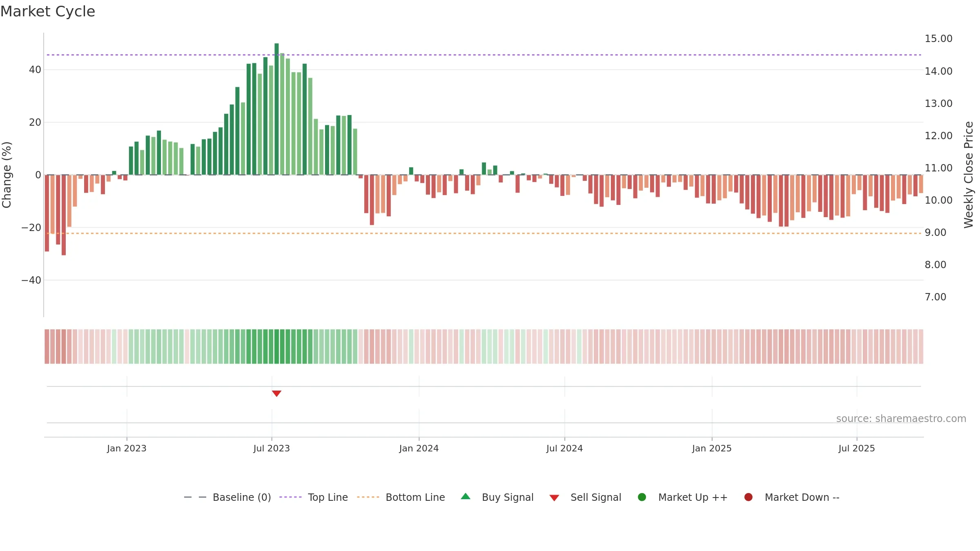Click the 40 tick on the Change axis
Viewport: 980px width, 551px height.
coord(35,70)
